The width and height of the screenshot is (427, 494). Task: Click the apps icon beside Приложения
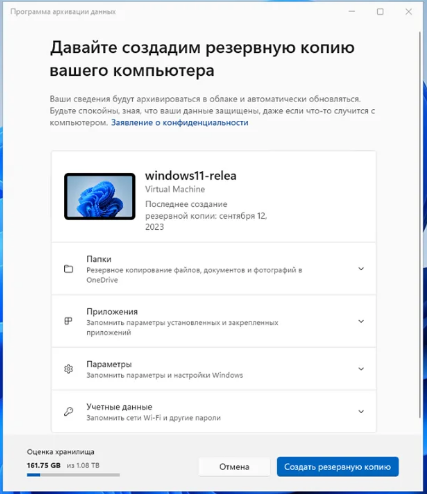(x=68, y=321)
